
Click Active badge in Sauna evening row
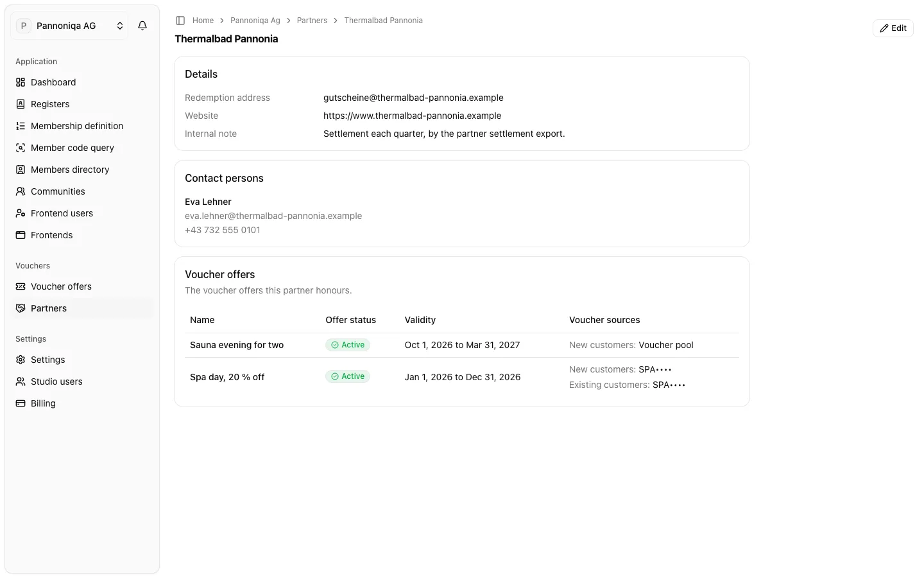(x=348, y=345)
